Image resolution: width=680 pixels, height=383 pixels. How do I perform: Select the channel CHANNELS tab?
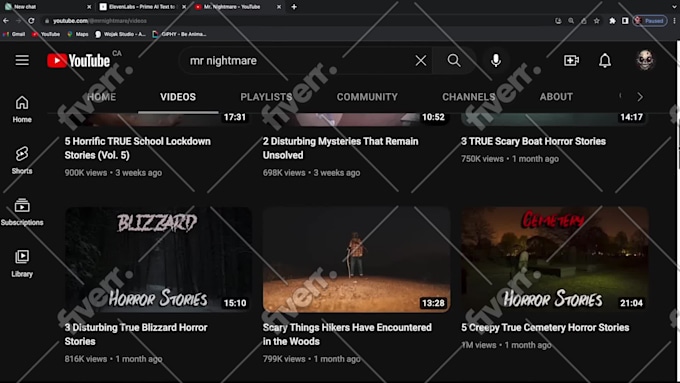pyautogui.click(x=468, y=97)
